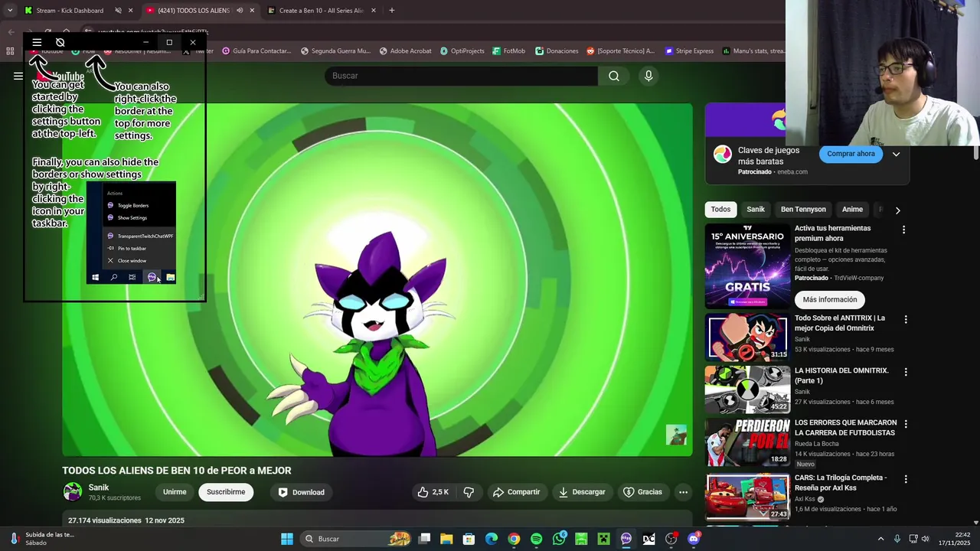
Task: Expand the Claves de juegos ad chevron
Action: pyautogui.click(x=896, y=154)
